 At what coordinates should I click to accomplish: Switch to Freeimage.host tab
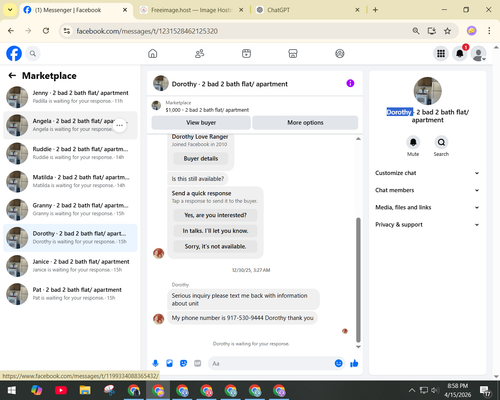(191, 10)
